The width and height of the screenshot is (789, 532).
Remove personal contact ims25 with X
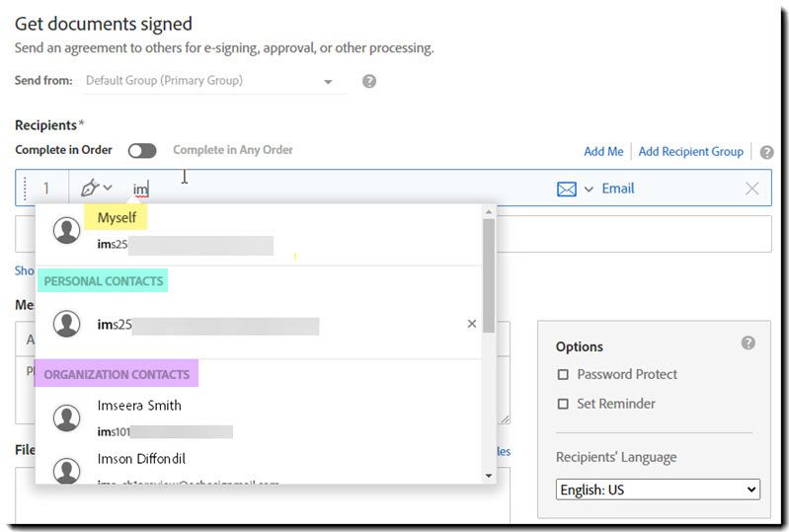[x=471, y=324]
